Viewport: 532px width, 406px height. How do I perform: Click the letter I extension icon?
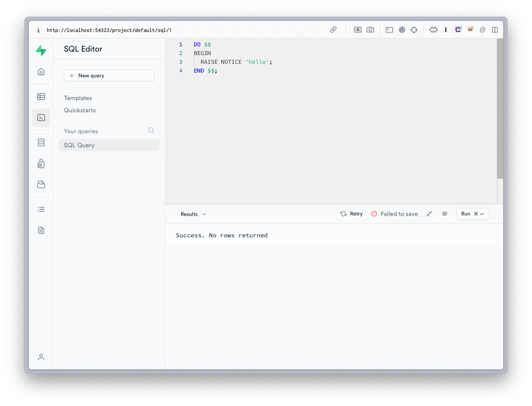[446, 30]
